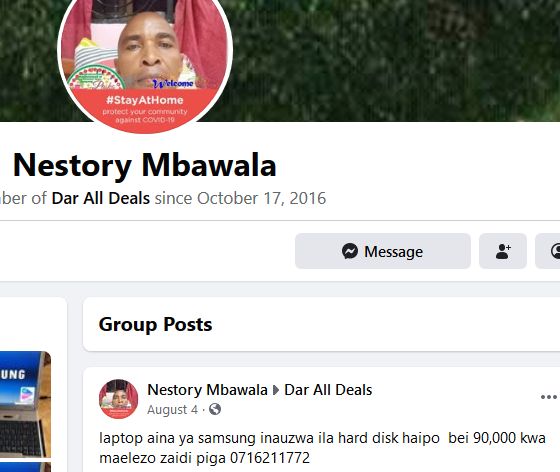
Task: Click the post text about samsung laptop
Action: click(322, 448)
